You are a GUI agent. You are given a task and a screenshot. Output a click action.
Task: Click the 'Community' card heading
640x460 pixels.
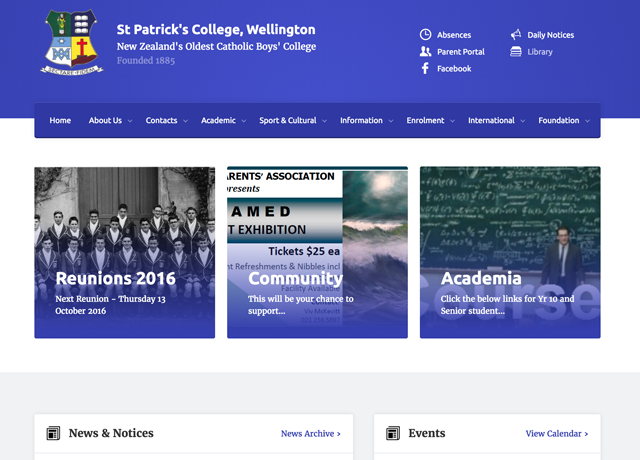pos(296,278)
